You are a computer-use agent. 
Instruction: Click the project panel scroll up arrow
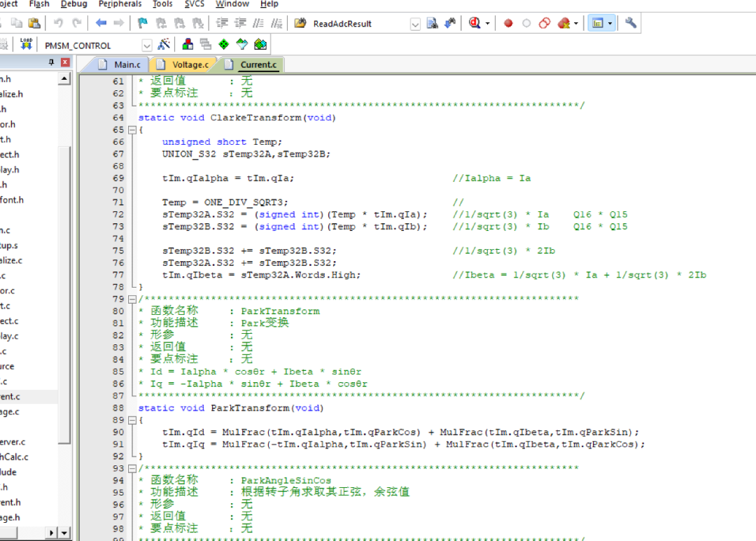tap(64, 78)
